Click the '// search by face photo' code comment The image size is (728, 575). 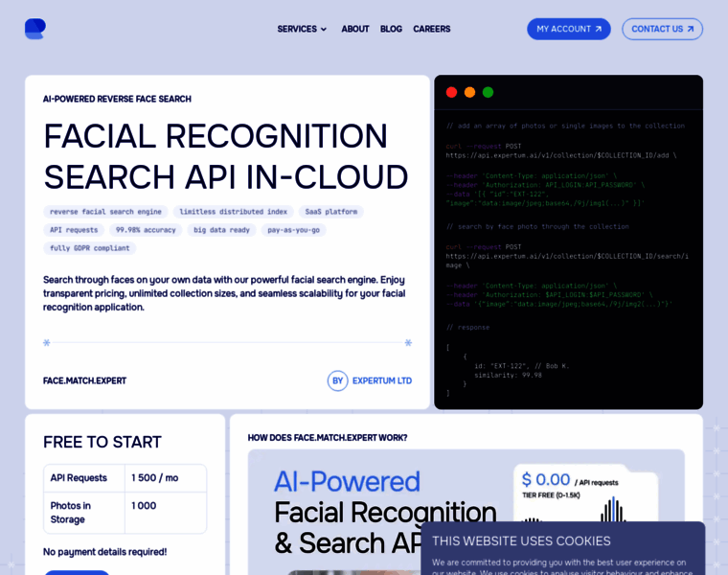537,227
